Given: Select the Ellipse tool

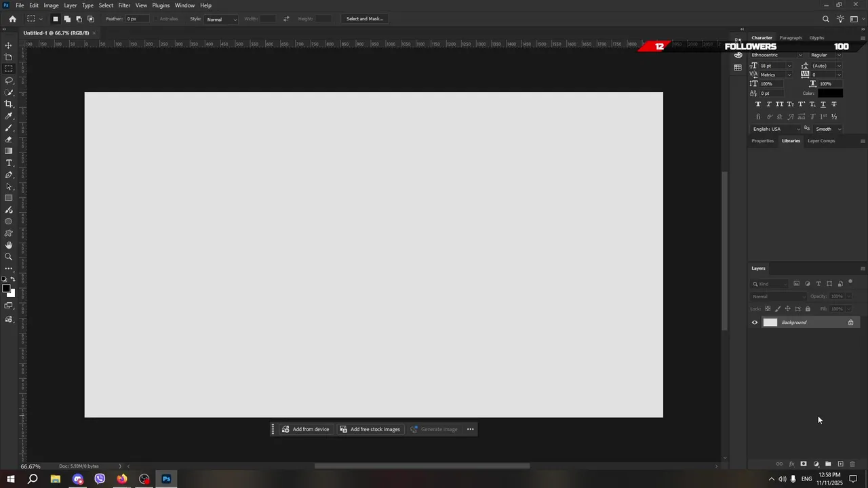Looking at the screenshot, I should coord(9,222).
